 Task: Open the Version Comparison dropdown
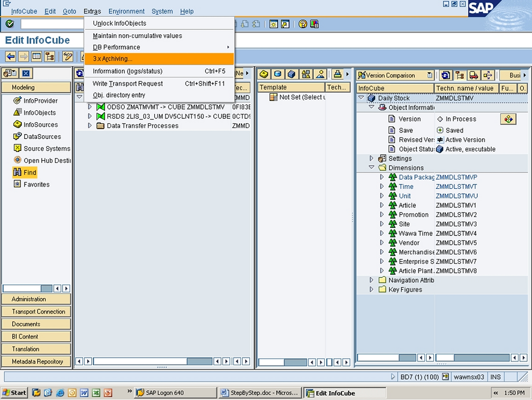429,75
